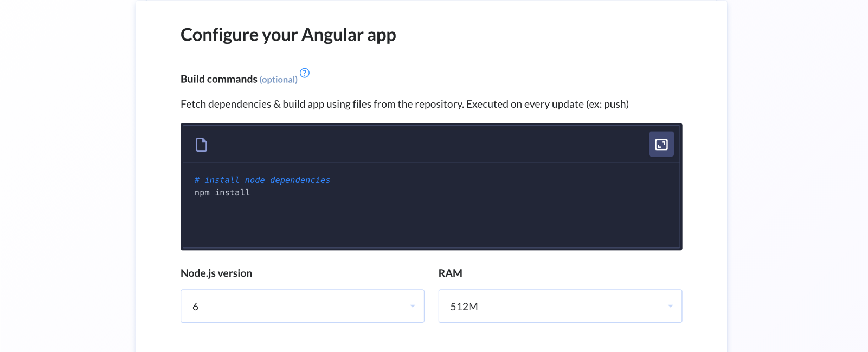Click the word 'dependencies' in the comment
The width and height of the screenshot is (868, 352).
pos(300,180)
